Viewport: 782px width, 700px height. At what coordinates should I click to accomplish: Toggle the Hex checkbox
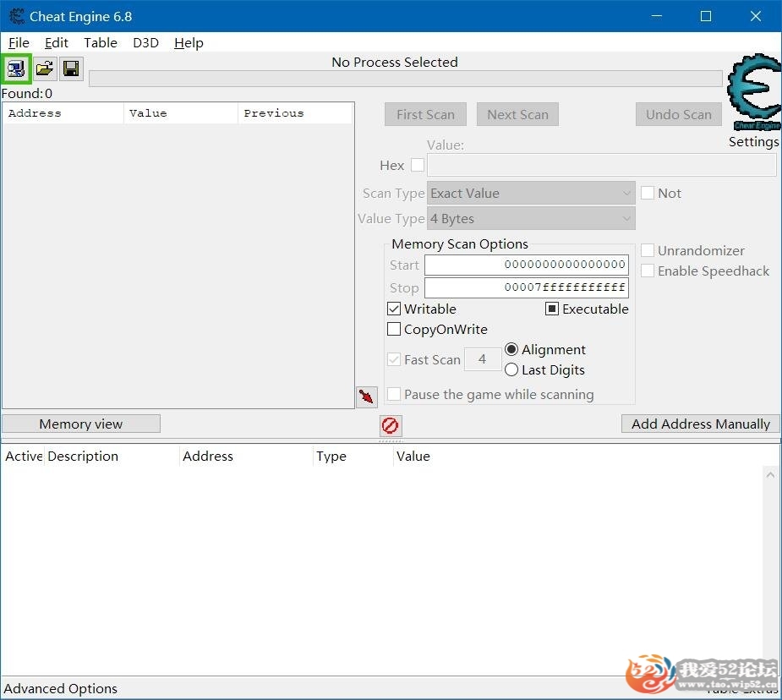[418, 165]
